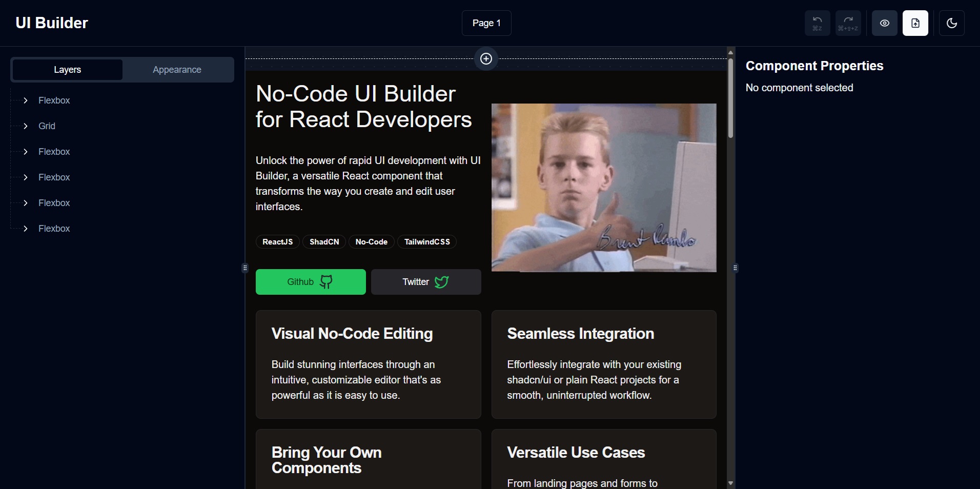Image resolution: width=980 pixels, height=489 pixels.
Task: Click the redo icon in the header
Action: pos(848,23)
